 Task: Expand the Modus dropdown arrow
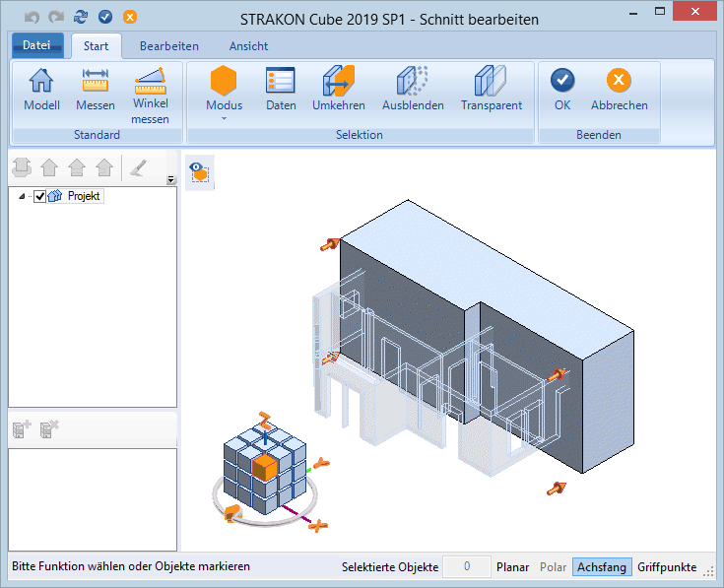point(224,119)
